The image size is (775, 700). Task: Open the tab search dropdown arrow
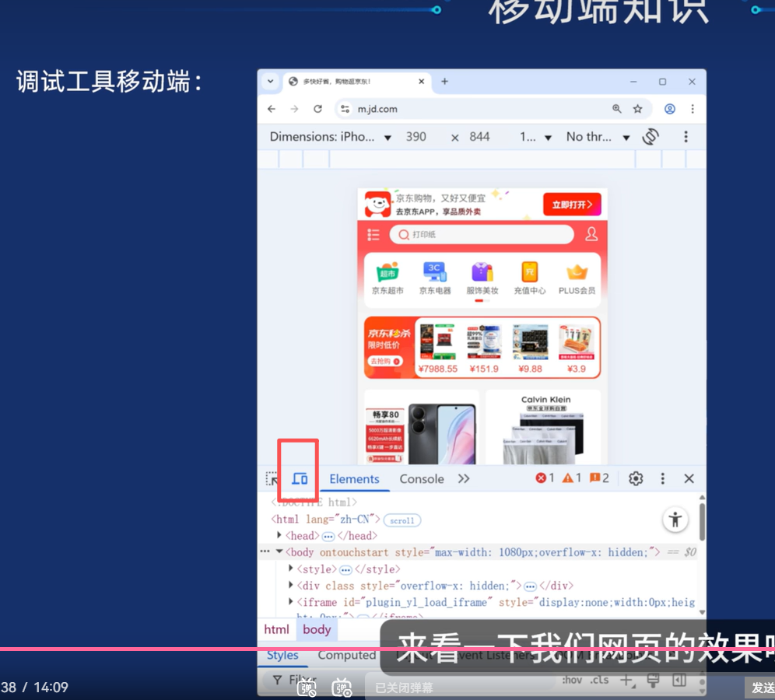(270, 81)
